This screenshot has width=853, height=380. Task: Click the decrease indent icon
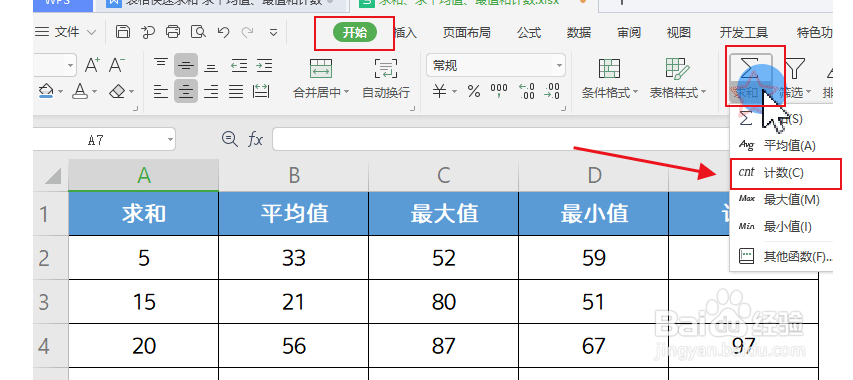[239, 66]
